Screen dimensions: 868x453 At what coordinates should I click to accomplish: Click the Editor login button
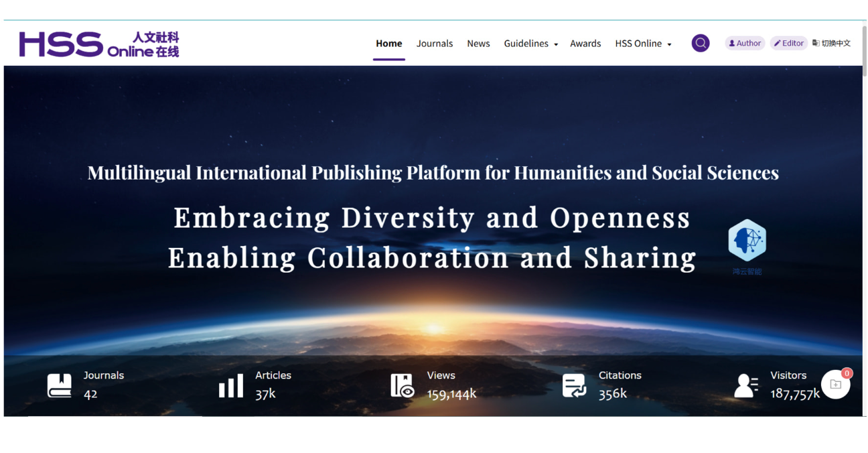coord(788,44)
